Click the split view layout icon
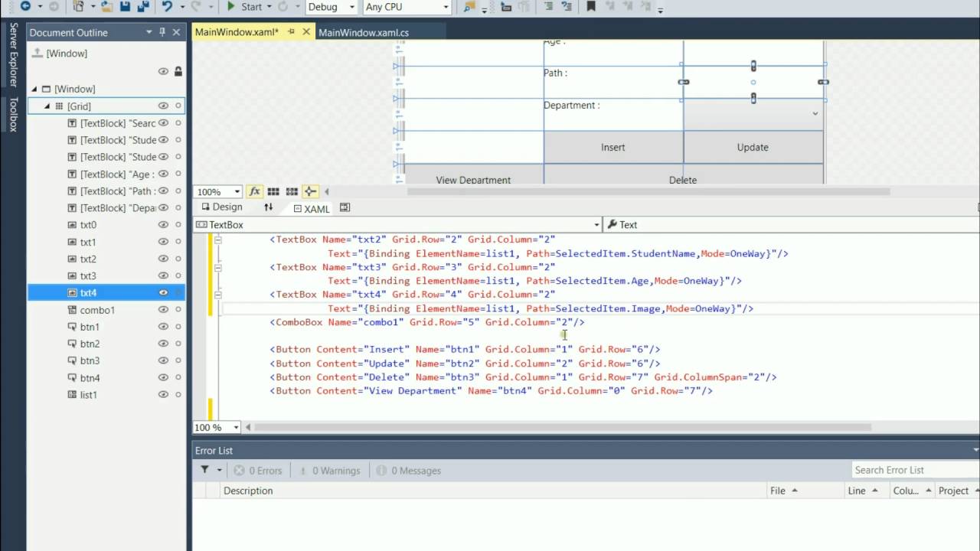980x551 pixels. 345,207
